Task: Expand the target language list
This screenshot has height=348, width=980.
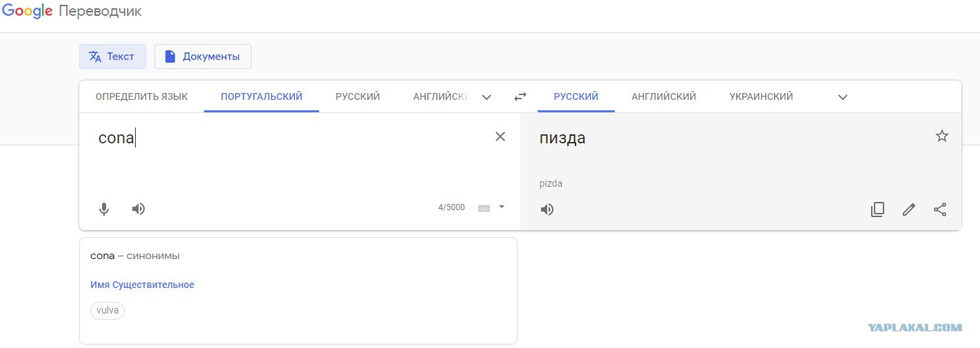Action: click(x=842, y=97)
